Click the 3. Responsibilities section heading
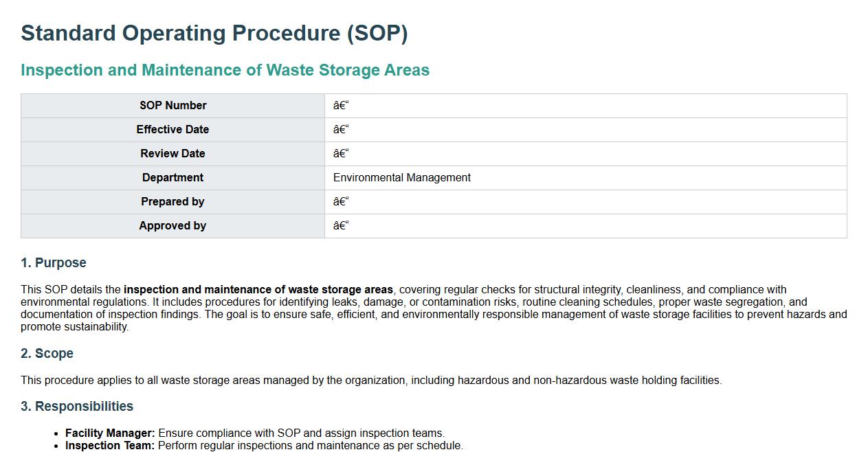The height and width of the screenshot is (452, 868). (77, 407)
